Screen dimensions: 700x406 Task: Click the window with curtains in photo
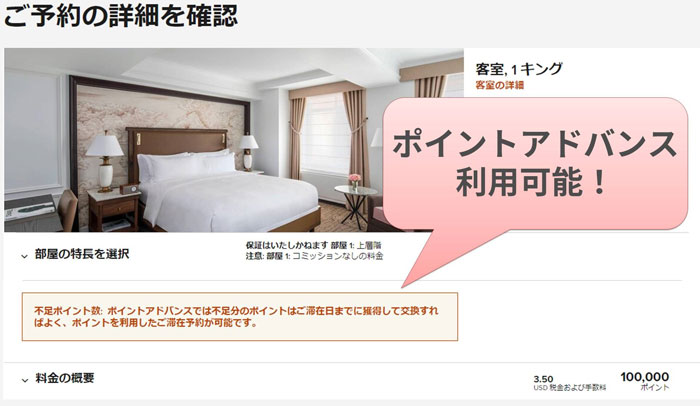tap(325, 134)
